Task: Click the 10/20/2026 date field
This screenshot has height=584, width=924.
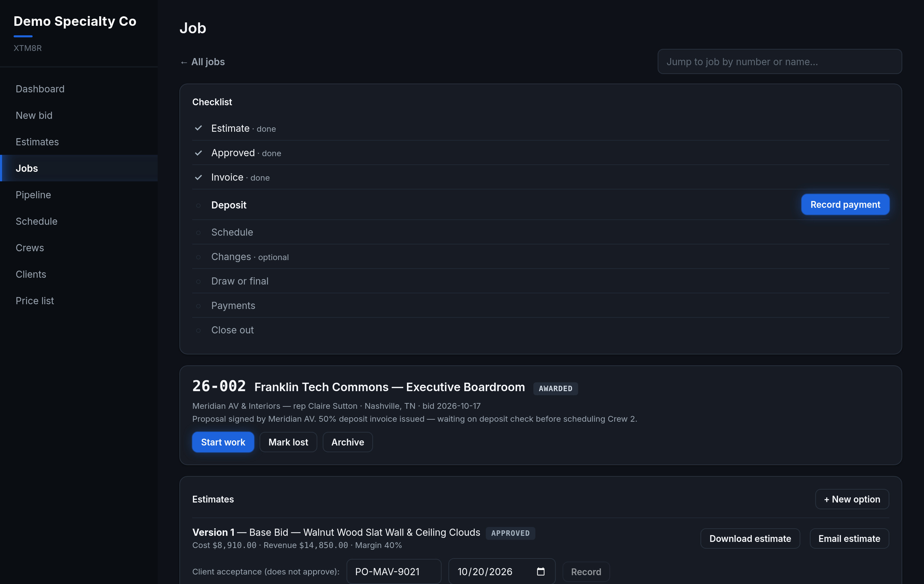Action: [x=502, y=571]
